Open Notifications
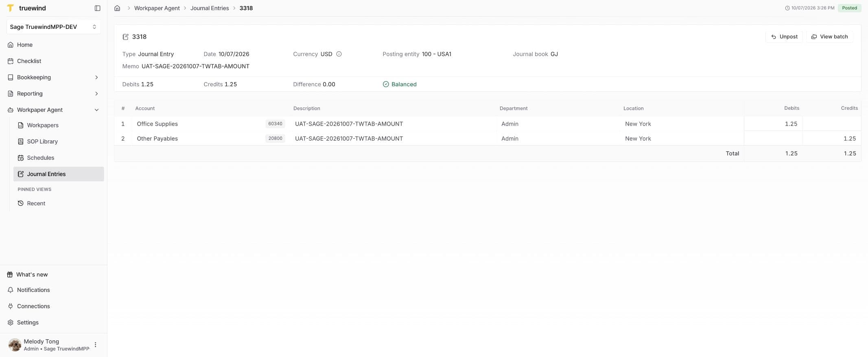Viewport: 868px width, 357px height. (33, 290)
